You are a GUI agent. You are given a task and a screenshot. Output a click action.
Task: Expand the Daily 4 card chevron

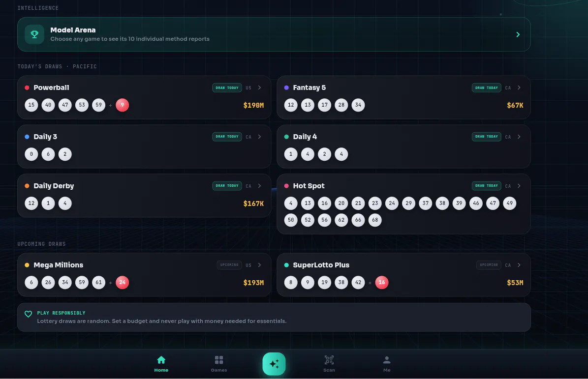519,137
